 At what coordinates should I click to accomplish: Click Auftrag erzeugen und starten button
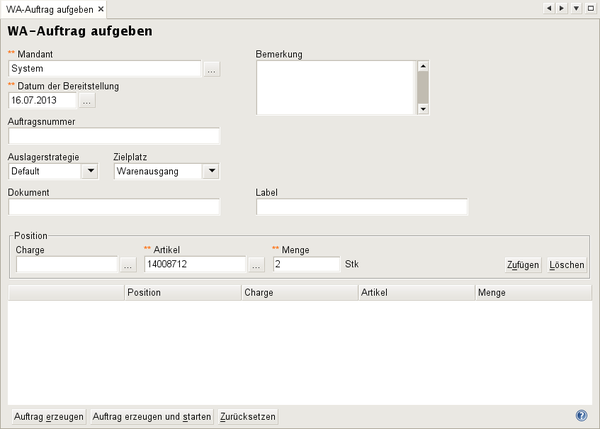[152, 416]
